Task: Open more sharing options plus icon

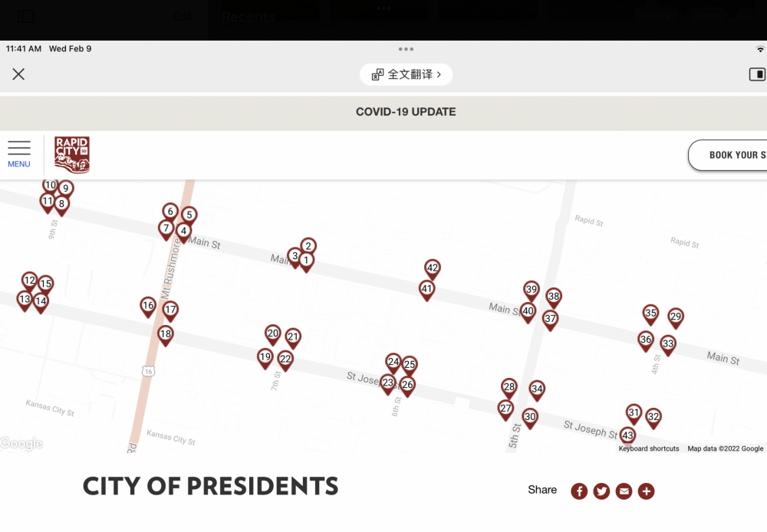Action: tap(647, 491)
